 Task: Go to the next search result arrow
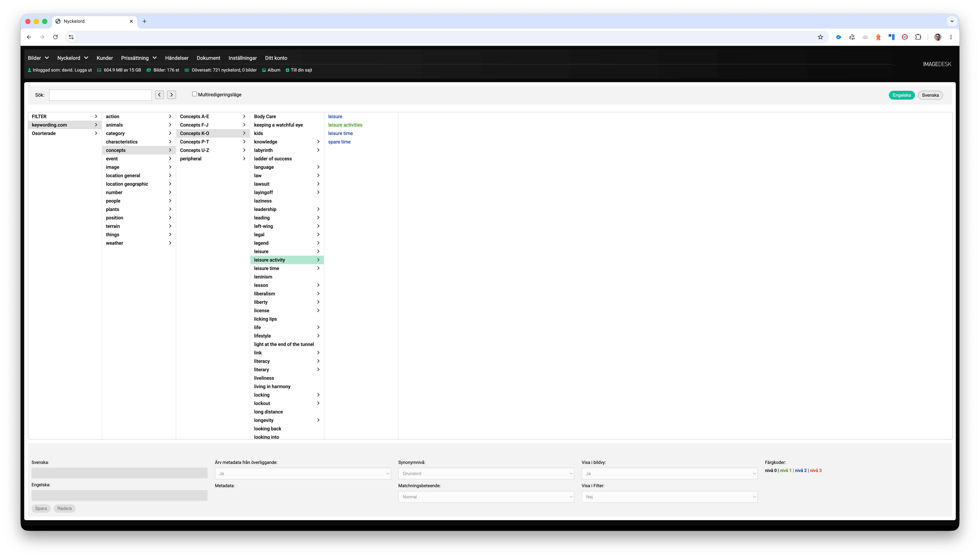pyautogui.click(x=172, y=95)
